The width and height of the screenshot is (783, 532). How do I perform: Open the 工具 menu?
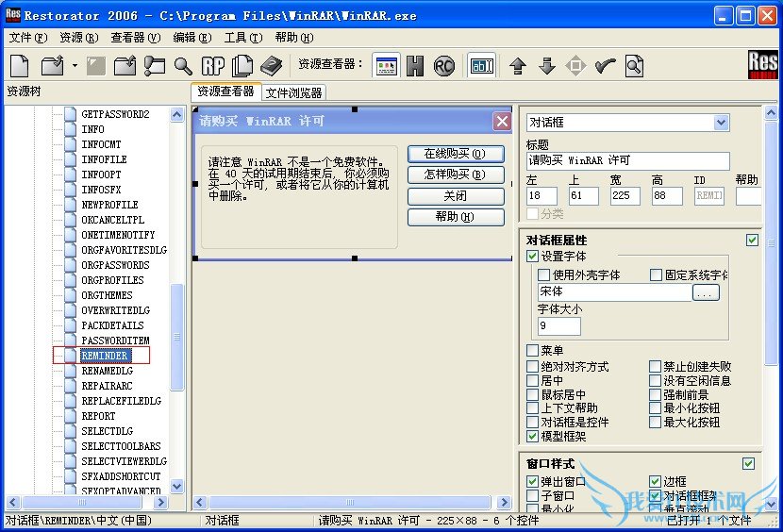pos(242,38)
